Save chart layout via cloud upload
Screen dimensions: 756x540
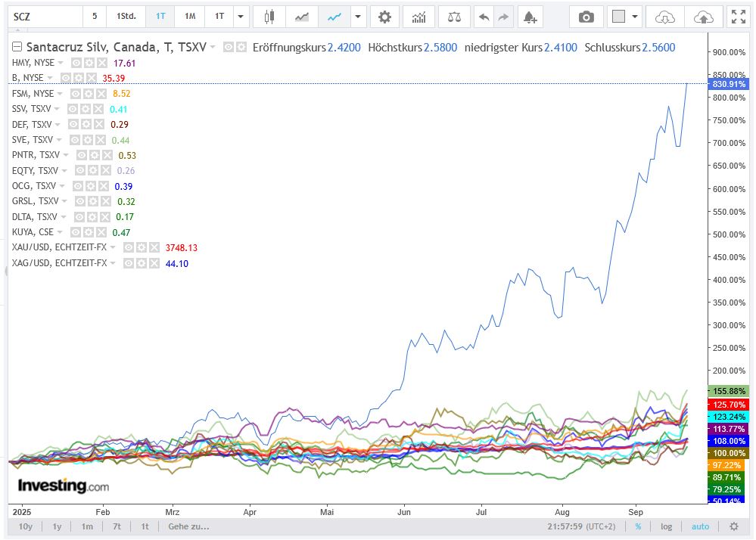[x=703, y=17]
